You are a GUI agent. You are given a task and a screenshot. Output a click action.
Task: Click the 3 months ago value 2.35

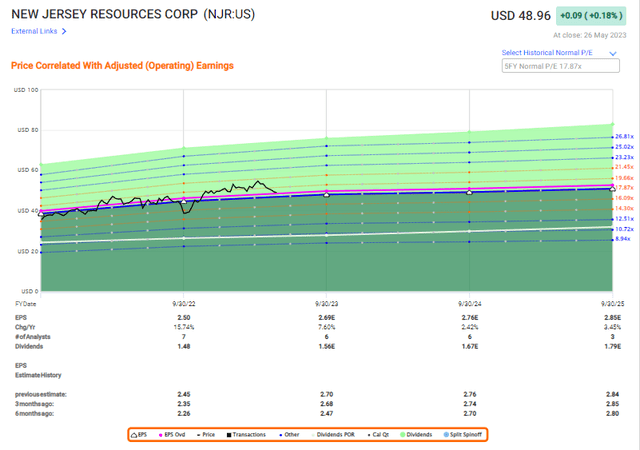184,404
